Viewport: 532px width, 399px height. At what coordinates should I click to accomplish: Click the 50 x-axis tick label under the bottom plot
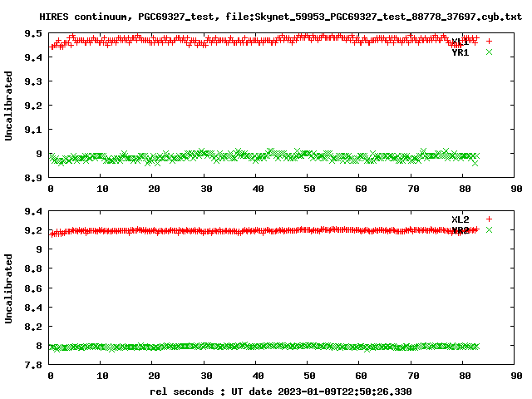click(x=309, y=376)
